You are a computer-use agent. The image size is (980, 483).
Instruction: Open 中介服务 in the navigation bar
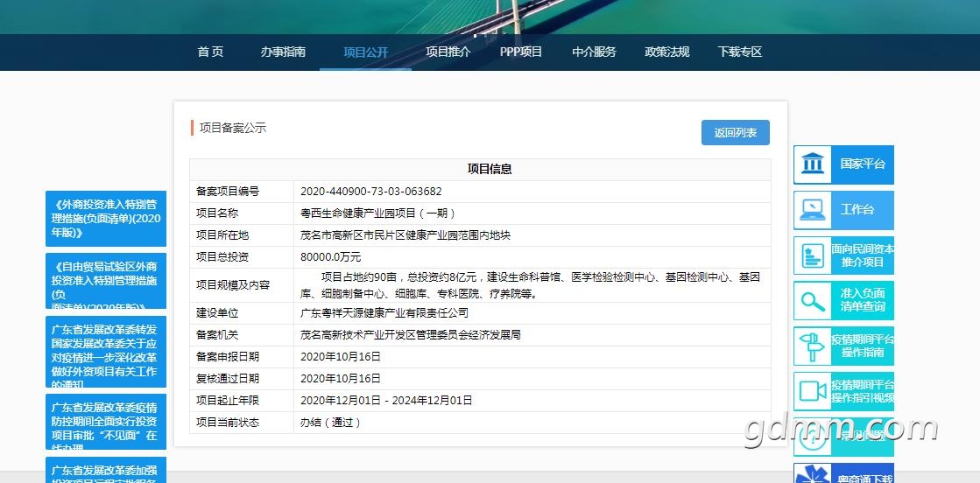click(595, 52)
